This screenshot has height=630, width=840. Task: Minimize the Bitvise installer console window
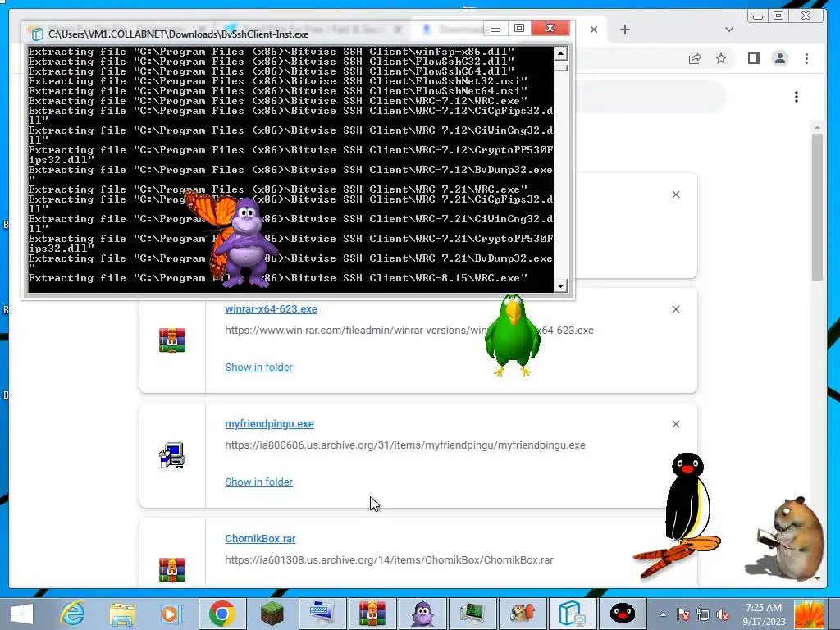pyautogui.click(x=495, y=29)
